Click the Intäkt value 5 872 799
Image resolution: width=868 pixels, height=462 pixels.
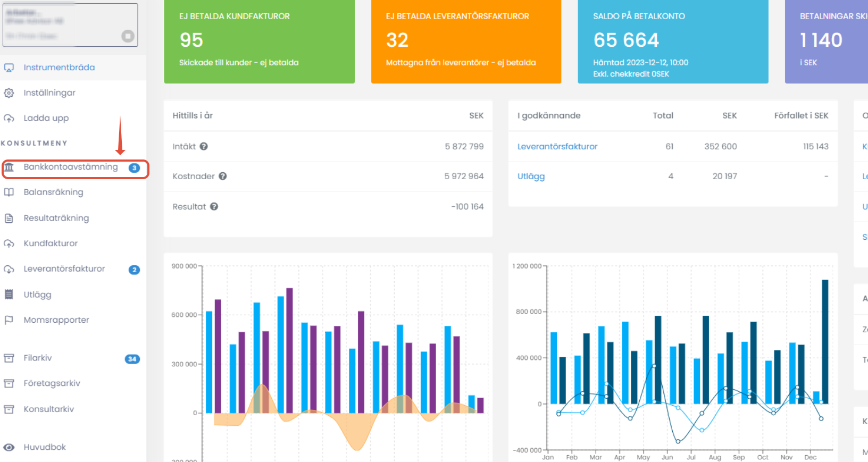tap(464, 146)
